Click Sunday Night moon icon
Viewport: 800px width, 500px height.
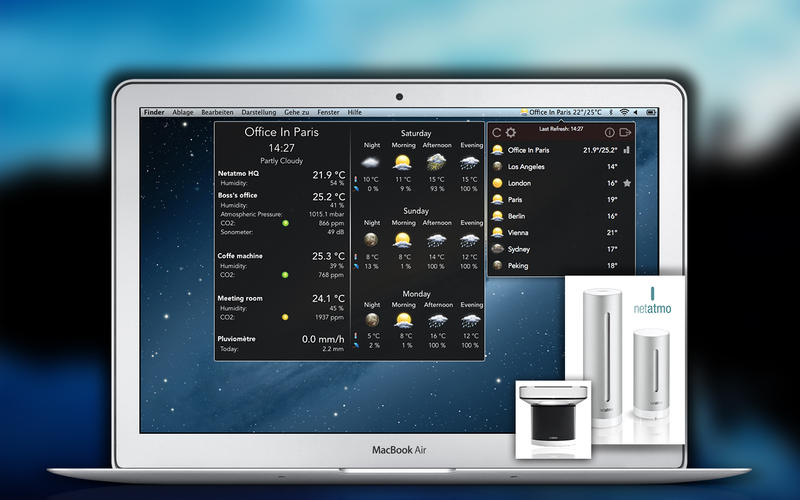(371, 239)
